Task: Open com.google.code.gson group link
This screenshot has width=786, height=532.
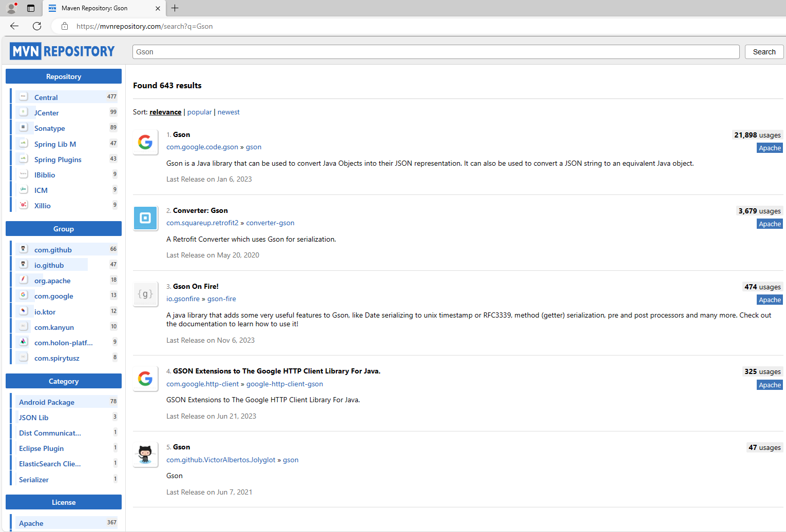Action: (202, 147)
